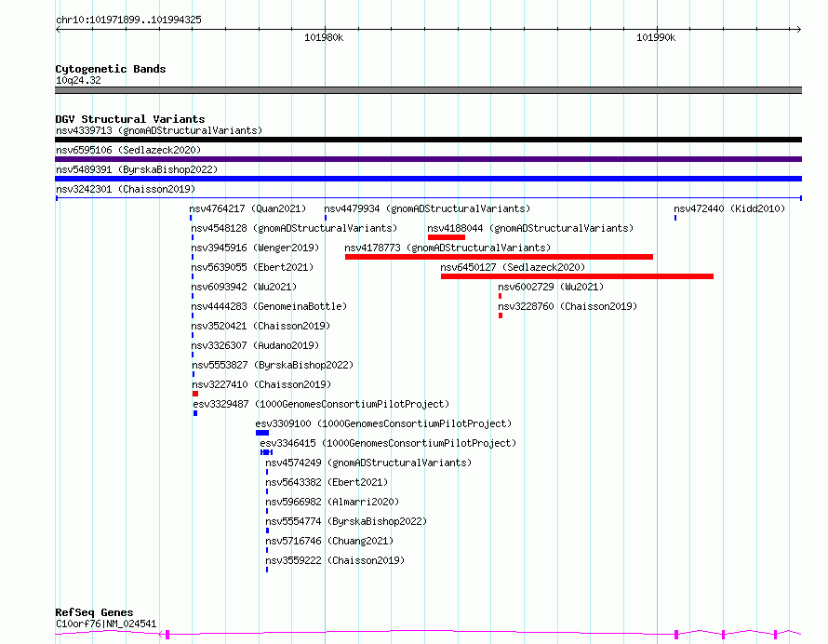828x644 pixels.
Task: Click the nsv5639055 Ebert2021 label
Action: [x=252, y=267]
